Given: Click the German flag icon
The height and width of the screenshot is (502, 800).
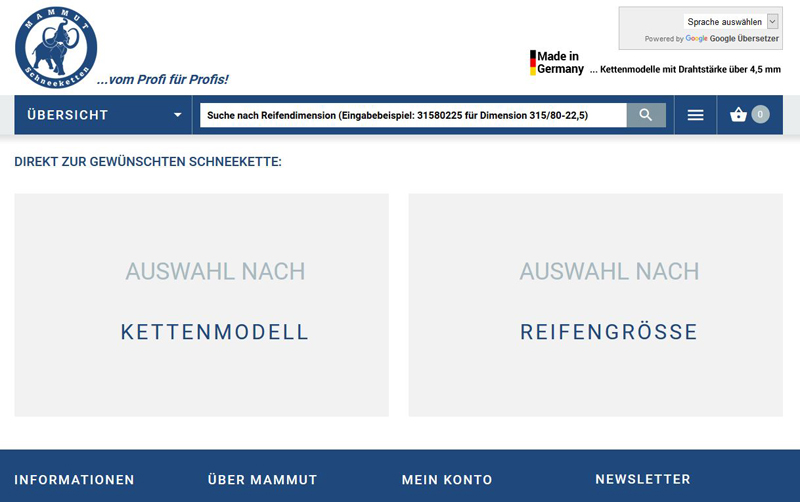Looking at the screenshot, I should click(533, 63).
